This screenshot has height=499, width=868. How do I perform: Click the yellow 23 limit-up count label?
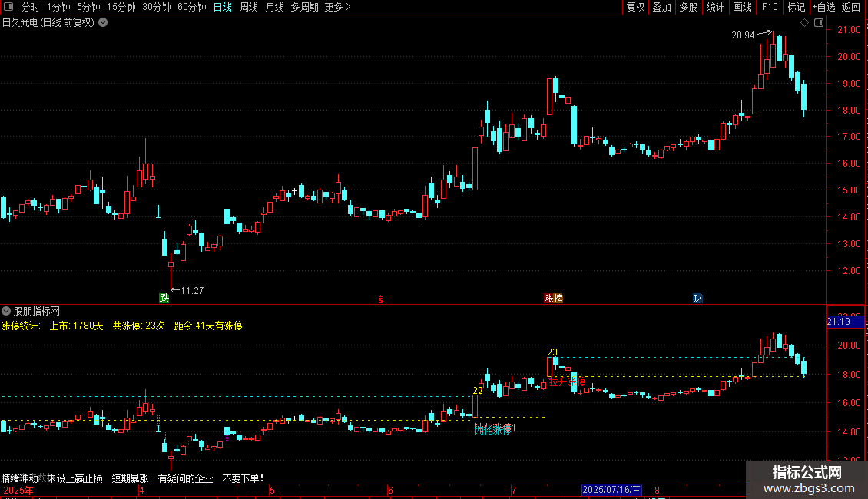(552, 352)
